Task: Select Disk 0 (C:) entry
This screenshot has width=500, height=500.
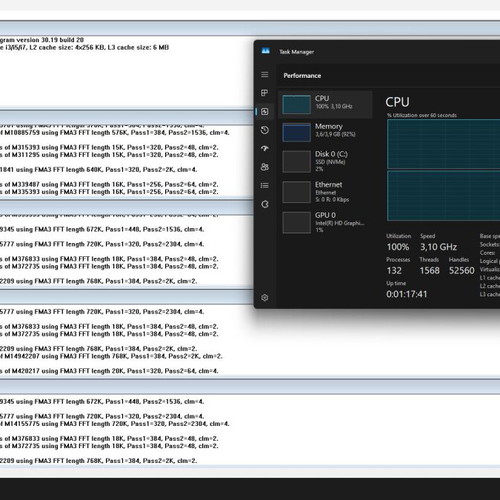Action: pyautogui.click(x=326, y=161)
